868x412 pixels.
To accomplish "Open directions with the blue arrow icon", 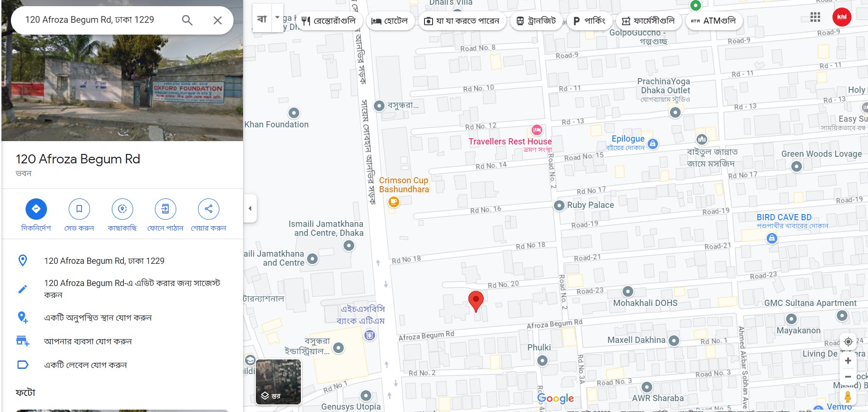I will click(36, 209).
